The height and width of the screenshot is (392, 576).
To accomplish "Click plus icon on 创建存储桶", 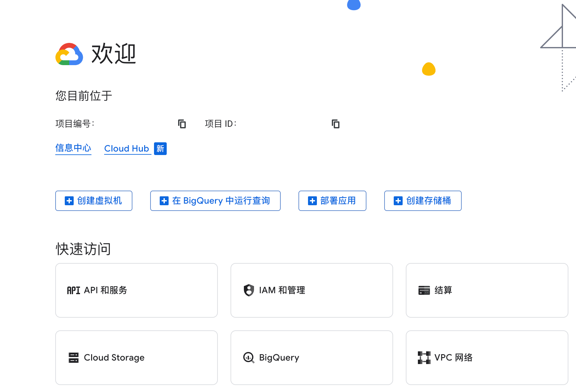I will pyautogui.click(x=398, y=201).
